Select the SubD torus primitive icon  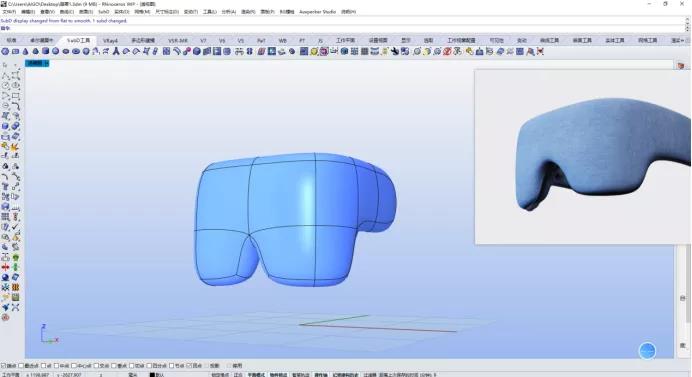click(76, 52)
